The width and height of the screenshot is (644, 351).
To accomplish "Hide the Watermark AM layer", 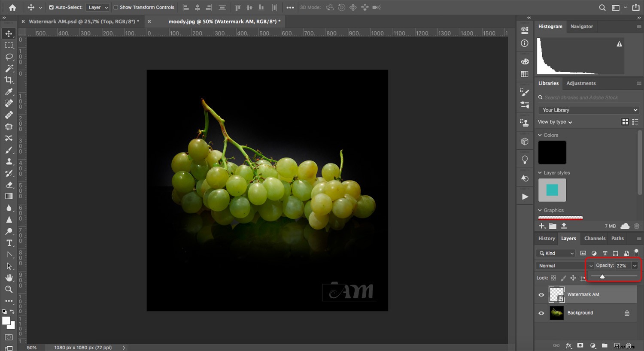I will [541, 295].
